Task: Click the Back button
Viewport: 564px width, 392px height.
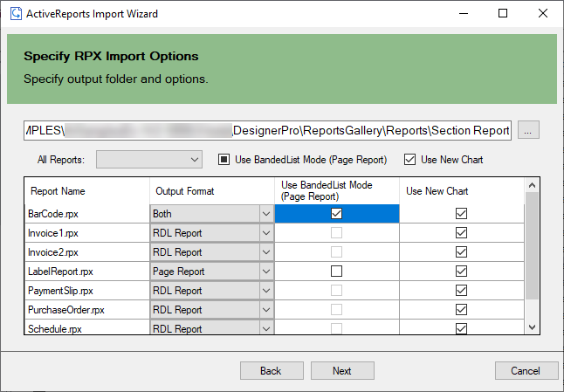Action: point(272,371)
